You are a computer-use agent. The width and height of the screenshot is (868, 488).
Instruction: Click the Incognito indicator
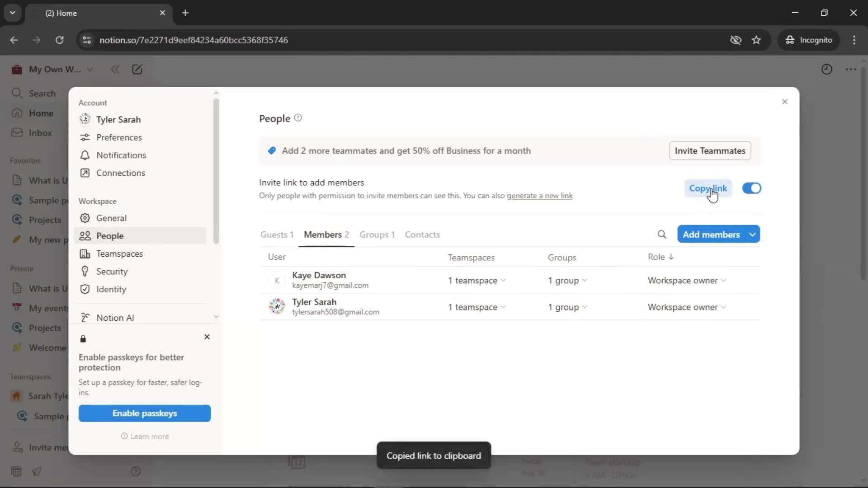click(x=809, y=40)
